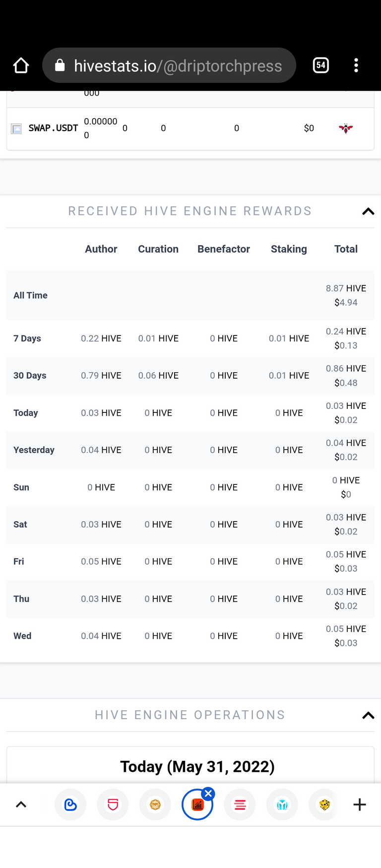This screenshot has height=868, width=381.
Task: Add a new shortcut with the plus button
Action: (360, 804)
